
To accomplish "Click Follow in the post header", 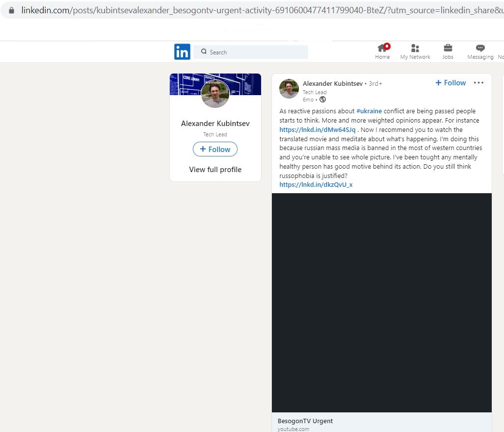I will click(x=451, y=82).
